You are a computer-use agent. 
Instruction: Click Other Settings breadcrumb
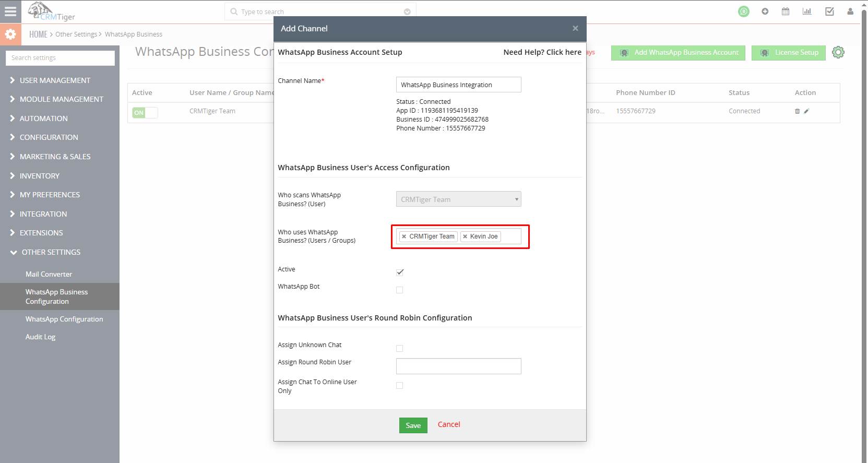pyautogui.click(x=76, y=34)
